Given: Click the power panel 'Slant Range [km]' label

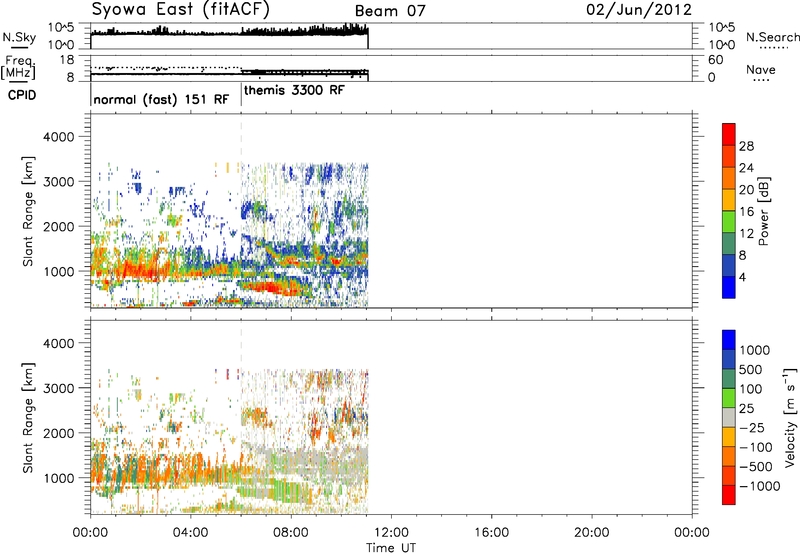Looking at the screenshot, I should pos(28,211).
